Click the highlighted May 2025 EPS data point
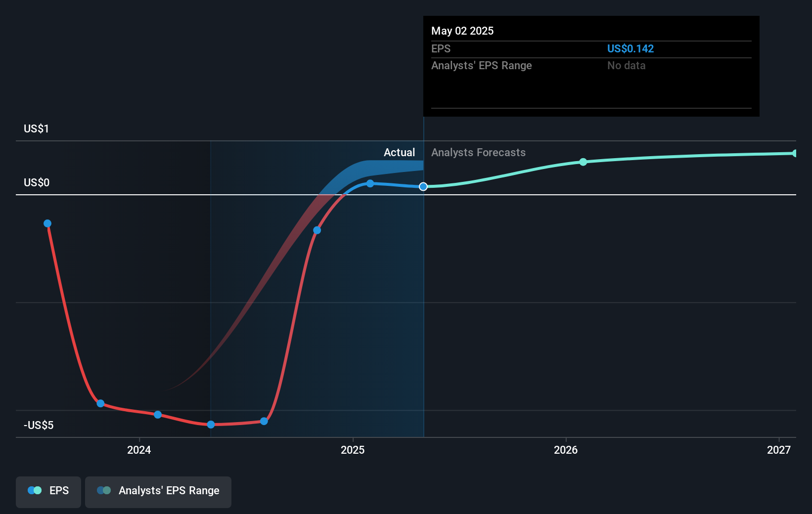Viewport: 812px width, 514px height. tap(423, 186)
